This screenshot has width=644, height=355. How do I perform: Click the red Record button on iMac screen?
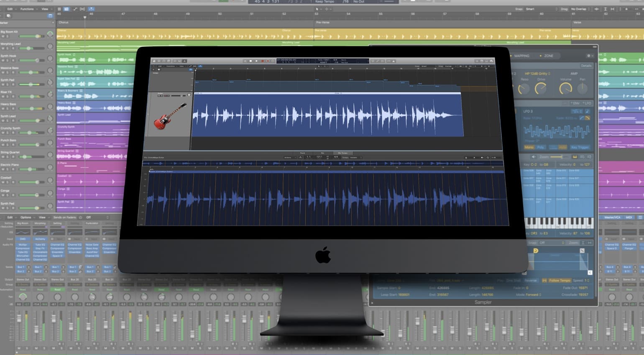pos(263,61)
